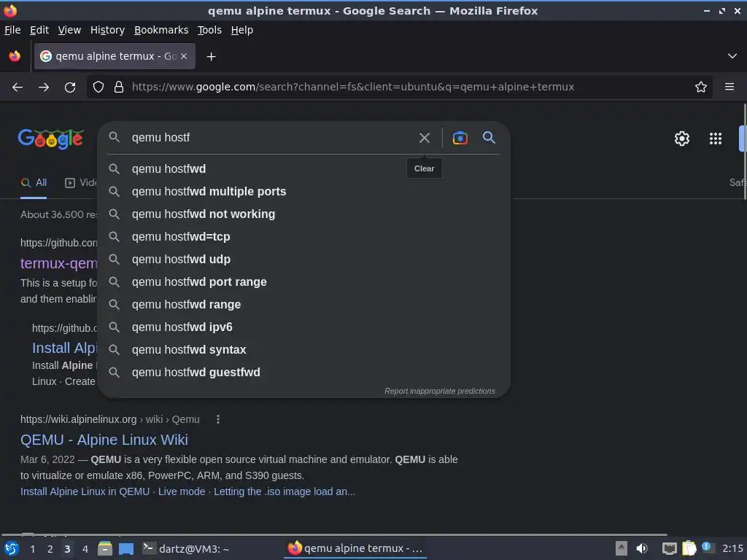Expand the list all tabs chevron
Viewport: 747px width, 560px height.
(732, 56)
